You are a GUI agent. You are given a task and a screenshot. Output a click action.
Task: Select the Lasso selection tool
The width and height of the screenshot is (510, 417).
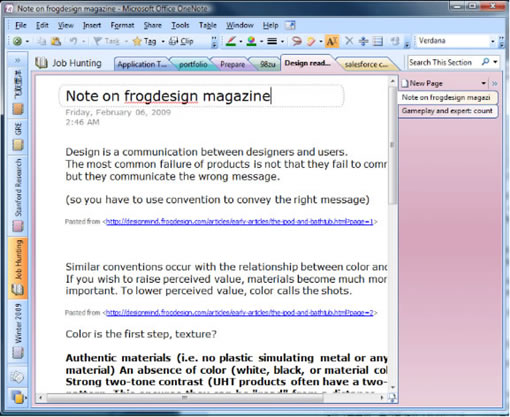(296, 41)
